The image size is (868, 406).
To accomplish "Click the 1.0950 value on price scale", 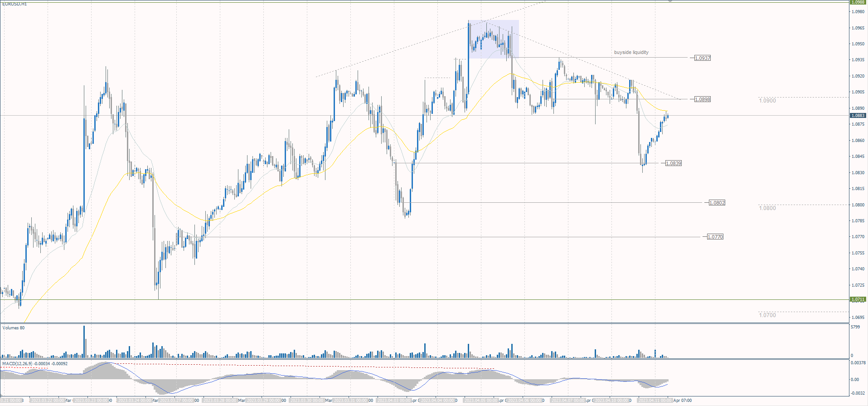I will (x=858, y=44).
